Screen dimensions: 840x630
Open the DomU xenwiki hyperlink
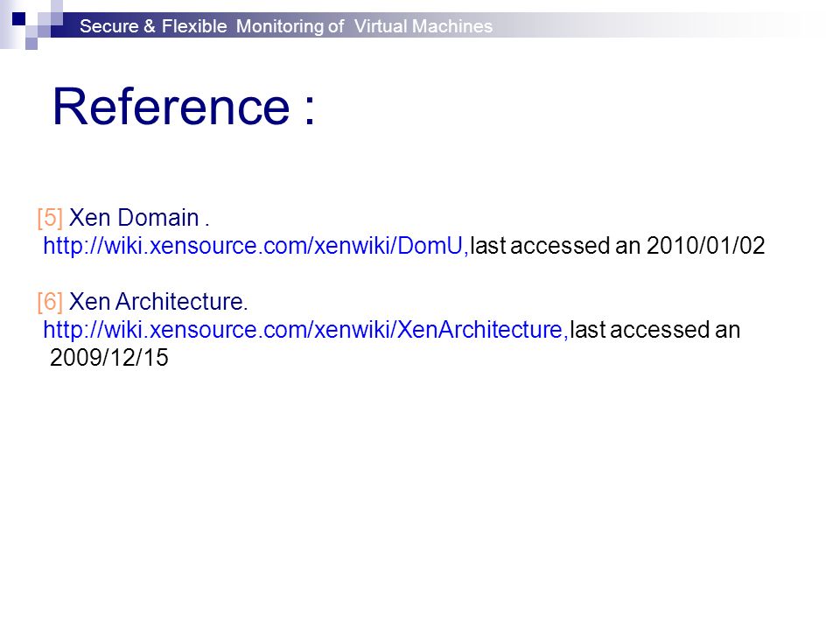pyautogui.click(x=255, y=246)
